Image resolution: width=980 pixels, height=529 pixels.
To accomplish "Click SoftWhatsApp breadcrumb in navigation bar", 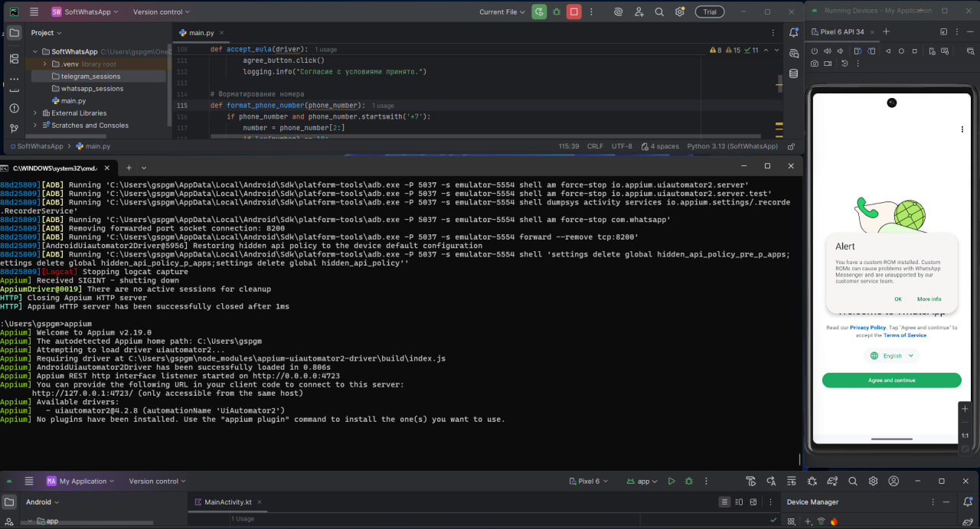I will pyautogui.click(x=35, y=146).
